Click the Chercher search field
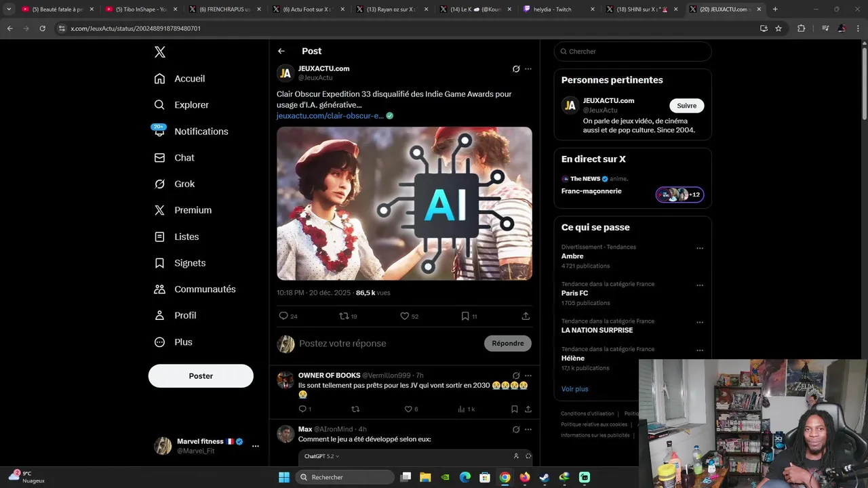The image size is (868, 488). pyautogui.click(x=633, y=52)
